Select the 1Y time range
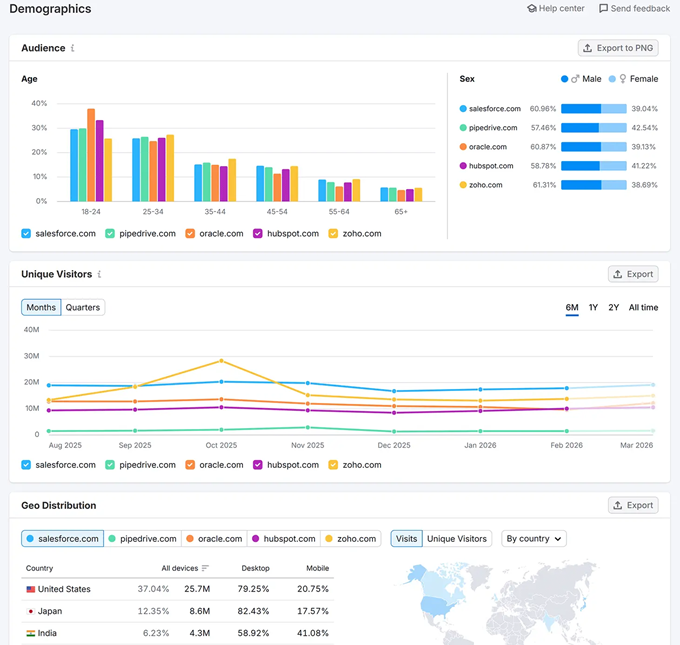The width and height of the screenshot is (680, 645). point(593,308)
